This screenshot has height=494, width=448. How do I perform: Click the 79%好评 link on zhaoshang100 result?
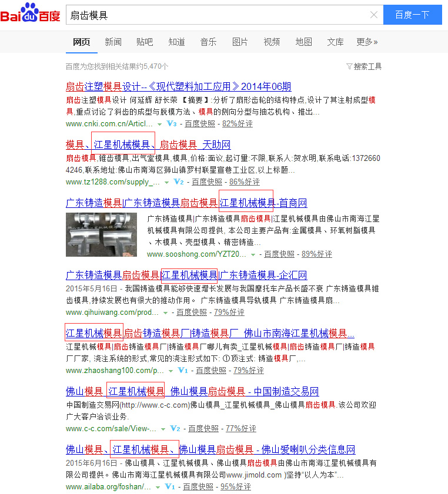click(x=249, y=371)
